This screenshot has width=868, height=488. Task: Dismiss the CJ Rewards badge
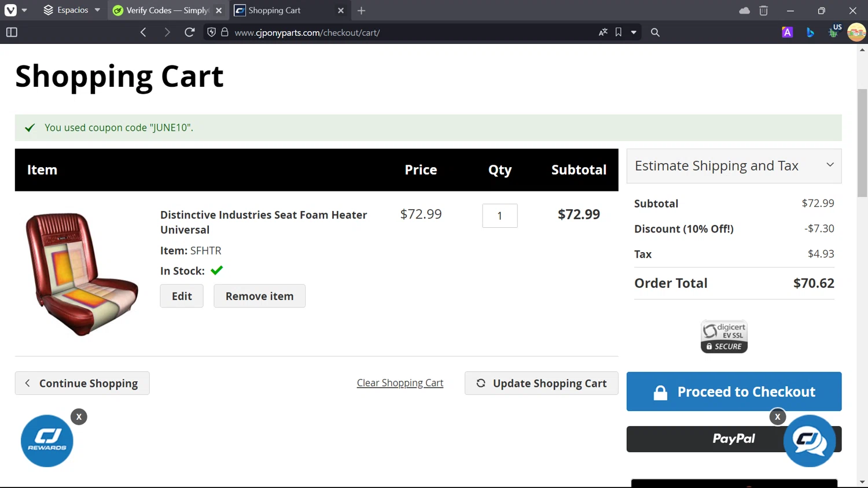(x=79, y=417)
